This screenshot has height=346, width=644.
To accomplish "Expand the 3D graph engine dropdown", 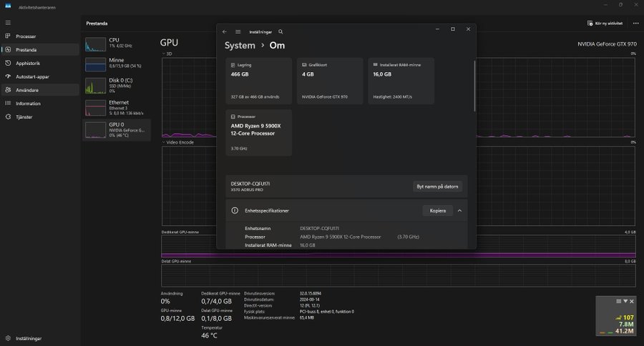I will (163, 54).
